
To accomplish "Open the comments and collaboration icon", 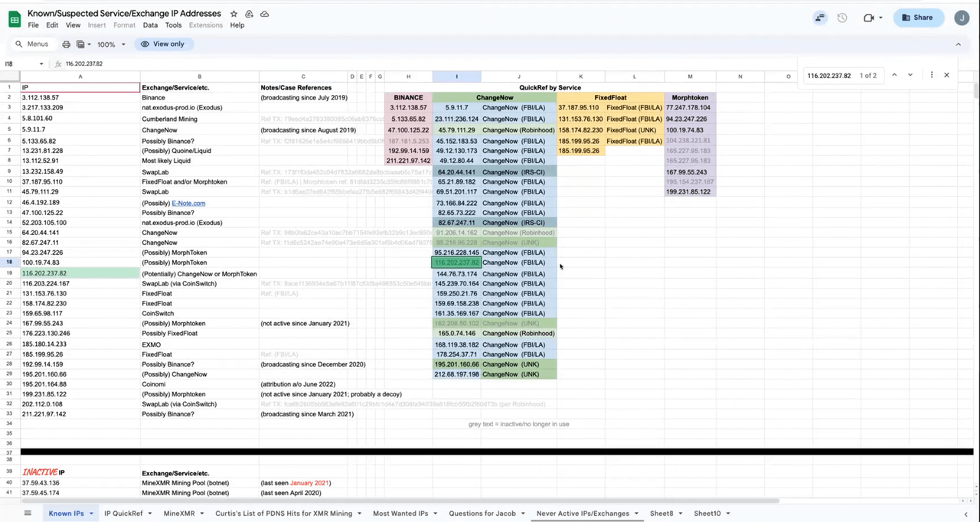I will (x=820, y=18).
